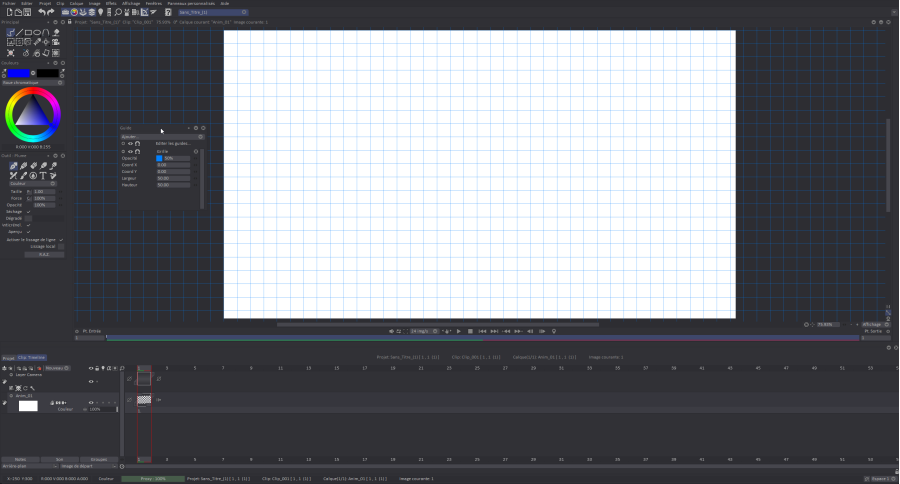Open the Ajouter dropdown in the Guide panel
Screen dimensions: 900x484
162,137
